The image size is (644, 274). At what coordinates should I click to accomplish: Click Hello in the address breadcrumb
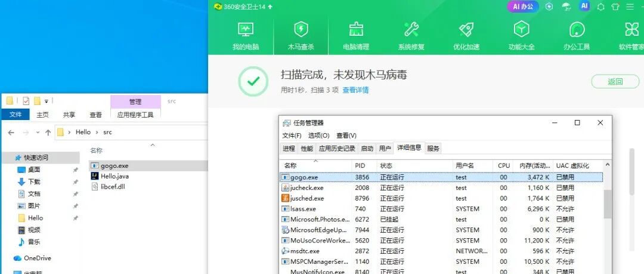point(83,132)
